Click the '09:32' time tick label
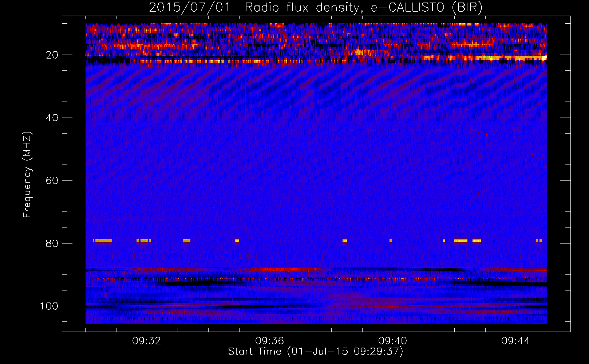This screenshot has height=364, width=589. 147,341
